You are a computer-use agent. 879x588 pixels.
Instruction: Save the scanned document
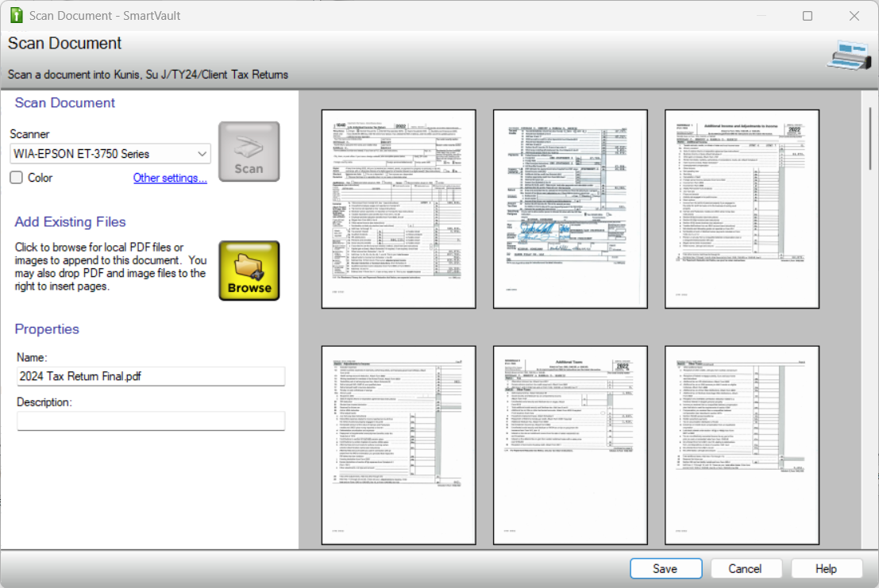(665, 568)
